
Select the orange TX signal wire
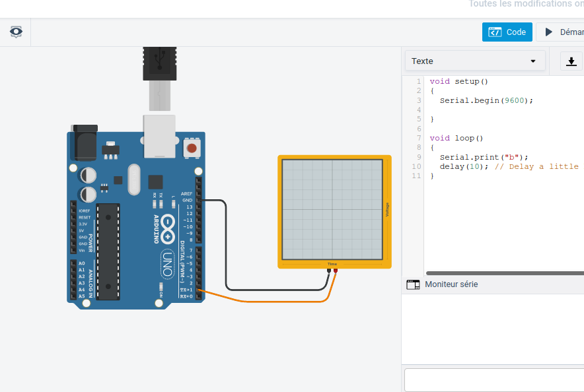tap(264, 302)
